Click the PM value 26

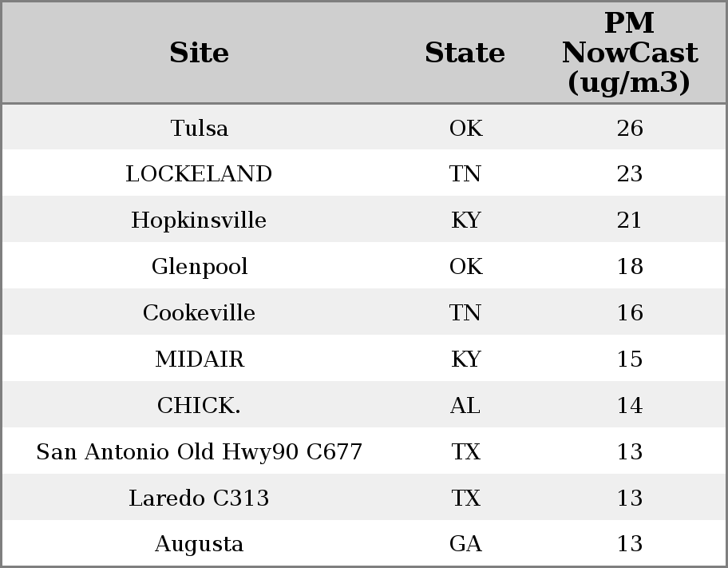629,128
